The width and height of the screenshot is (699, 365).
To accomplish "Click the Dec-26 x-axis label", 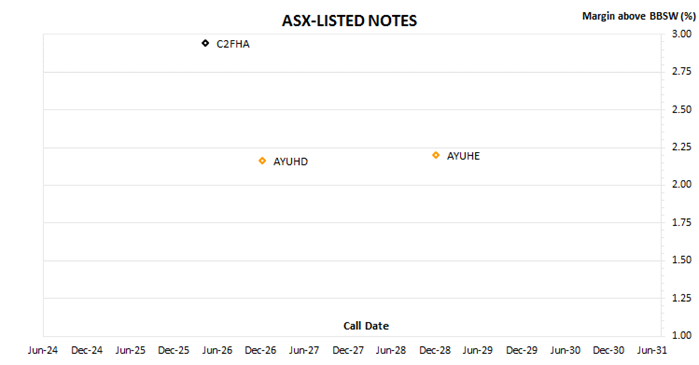I will click(x=260, y=350).
